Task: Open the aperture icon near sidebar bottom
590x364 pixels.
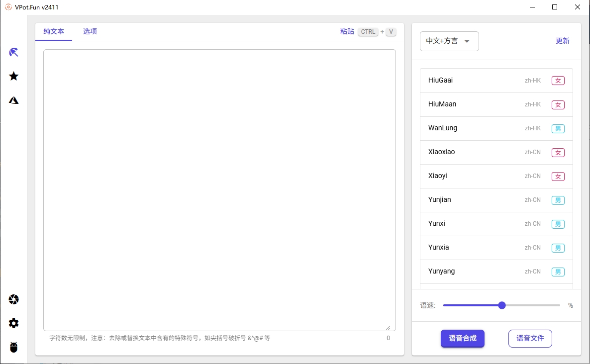Action: [13, 299]
